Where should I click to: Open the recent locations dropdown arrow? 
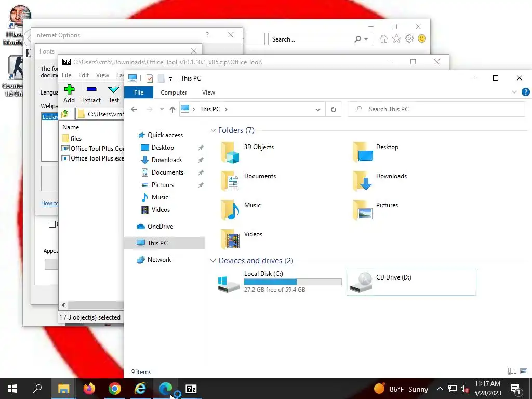(162, 109)
